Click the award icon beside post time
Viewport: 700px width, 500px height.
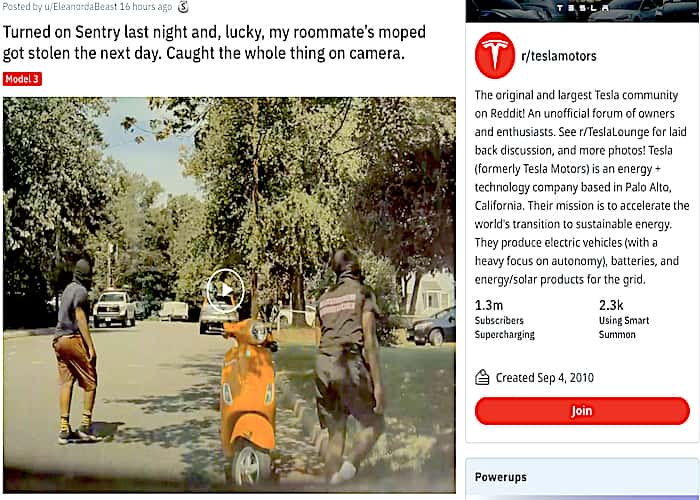(183, 7)
